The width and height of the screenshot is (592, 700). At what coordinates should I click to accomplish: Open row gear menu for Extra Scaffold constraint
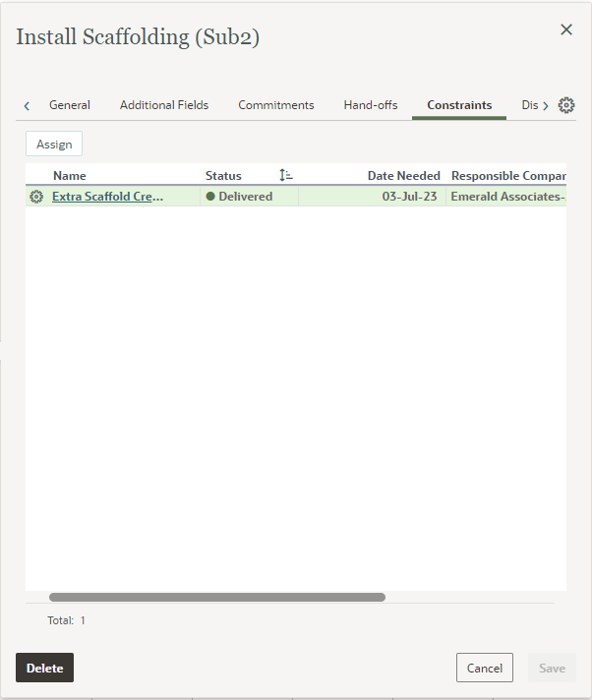coord(36,197)
